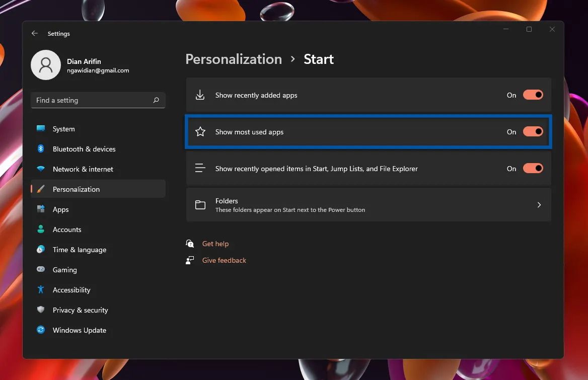The image size is (588, 380).
Task: Click the Accessibility figure icon
Action: coord(41,290)
